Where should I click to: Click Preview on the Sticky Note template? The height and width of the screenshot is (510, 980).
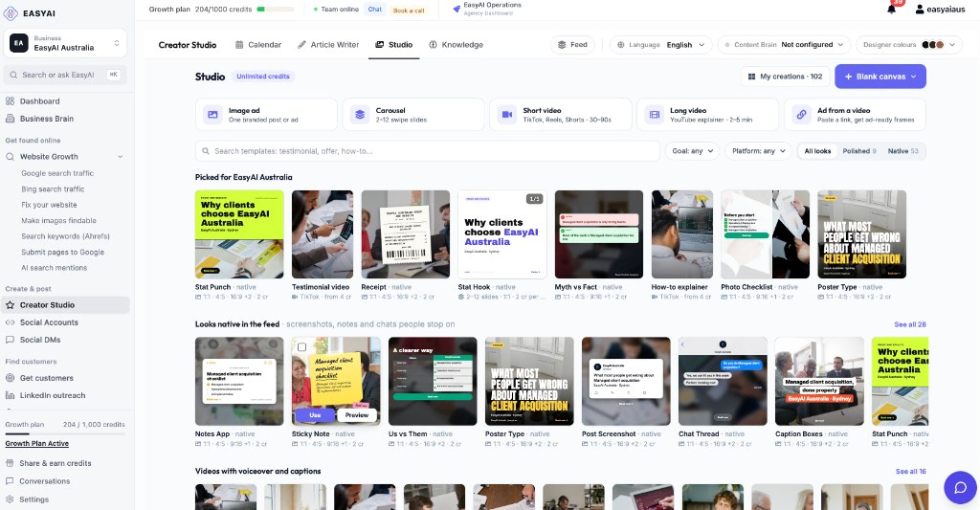click(357, 415)
